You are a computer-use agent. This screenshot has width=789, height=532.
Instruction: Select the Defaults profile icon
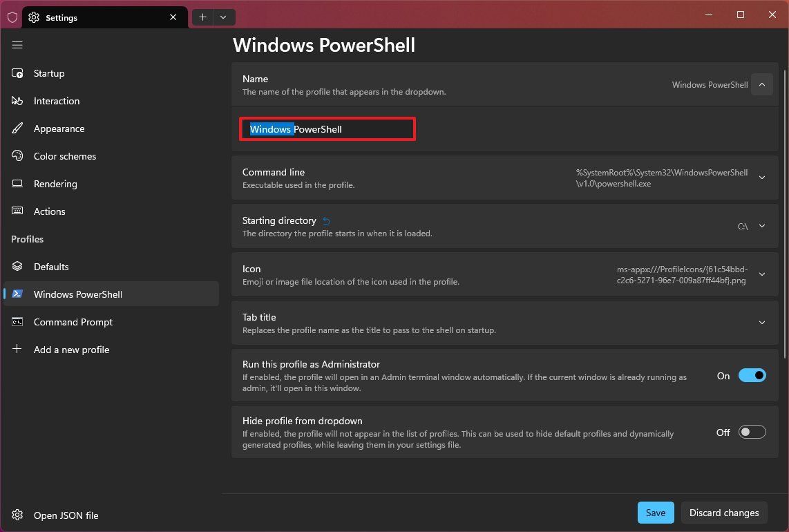[x=17, y=267]
